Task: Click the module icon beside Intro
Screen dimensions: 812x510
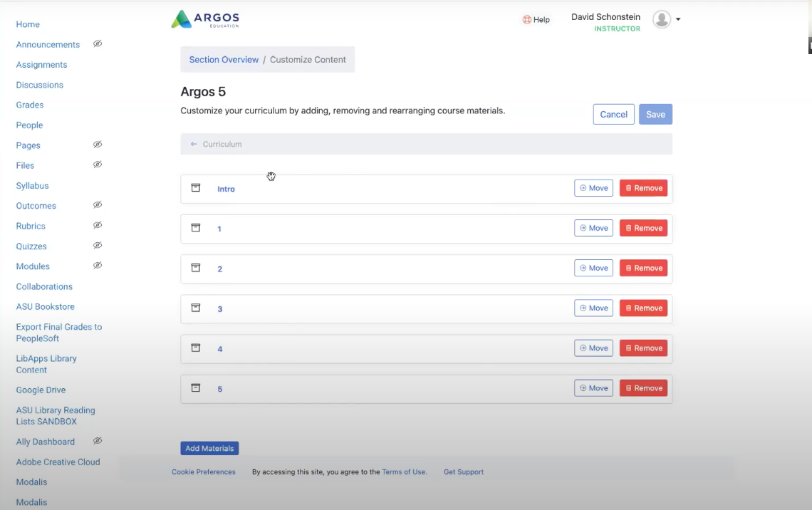Action: click(196, 188)
